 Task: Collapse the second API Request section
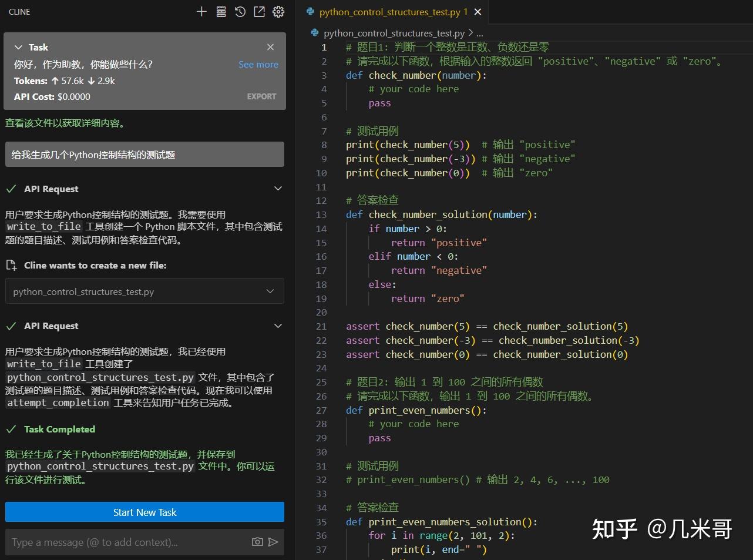click(x=277, y=326)
